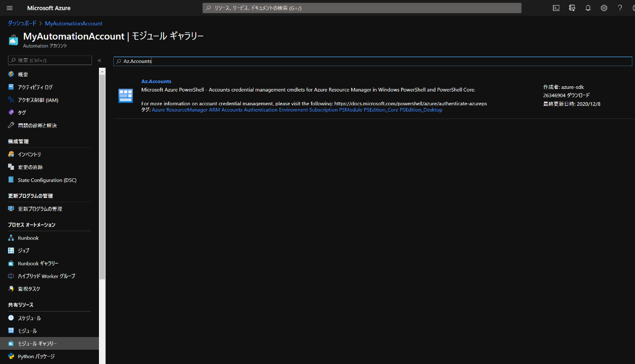635x364 pixels.
Task: Click the インベントリ icon
Action: point(11,154)
